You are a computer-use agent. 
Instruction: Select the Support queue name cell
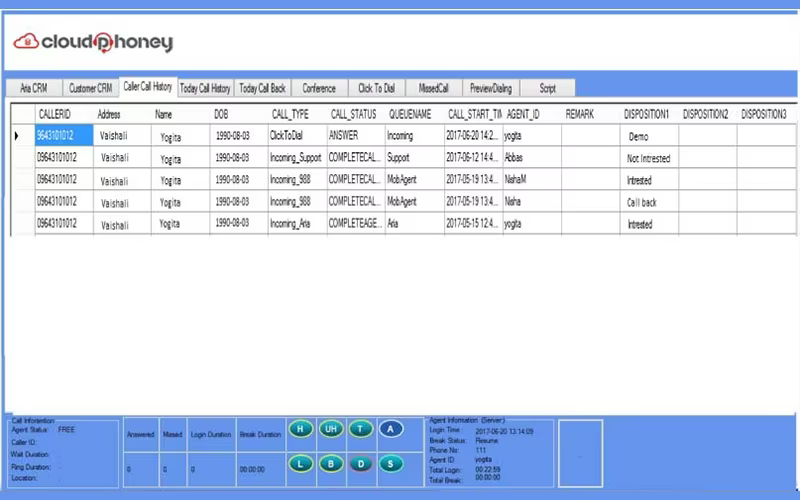click(x=414, y=157)
